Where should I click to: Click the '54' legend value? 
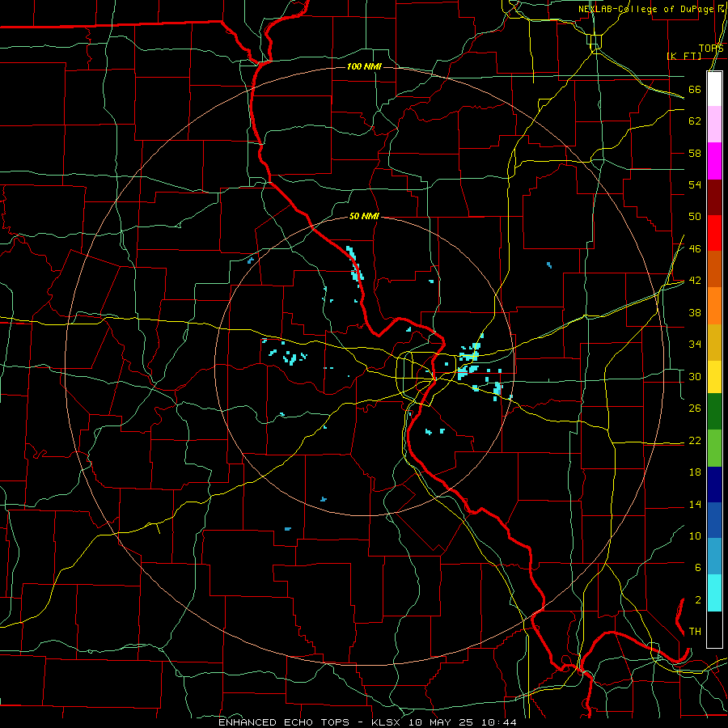click(695, 184)
